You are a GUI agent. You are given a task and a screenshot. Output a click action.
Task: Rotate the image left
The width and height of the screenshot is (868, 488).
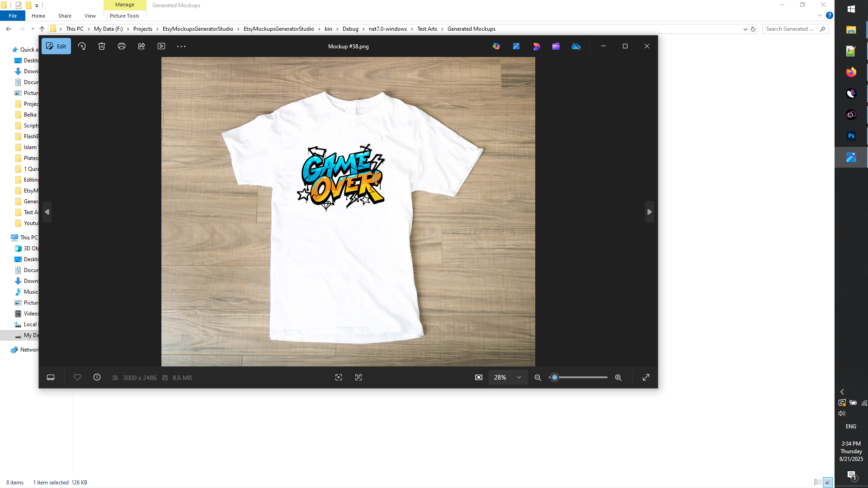coord(82,46)
